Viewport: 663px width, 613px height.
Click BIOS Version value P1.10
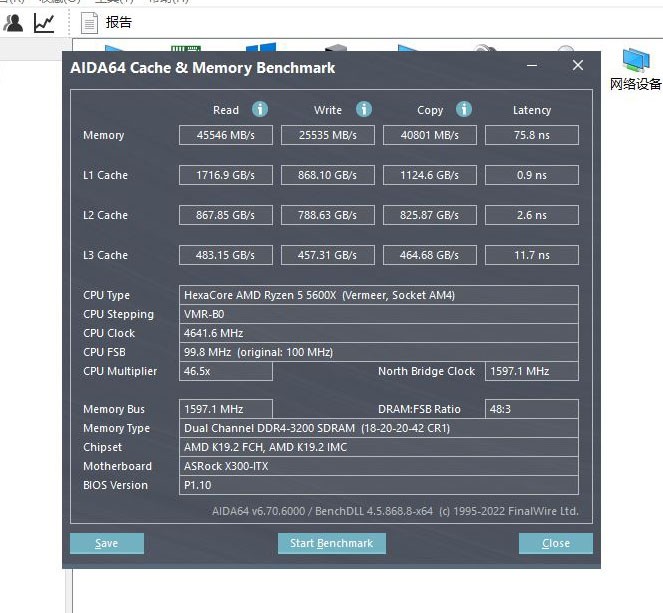click(x=379, y=485)
